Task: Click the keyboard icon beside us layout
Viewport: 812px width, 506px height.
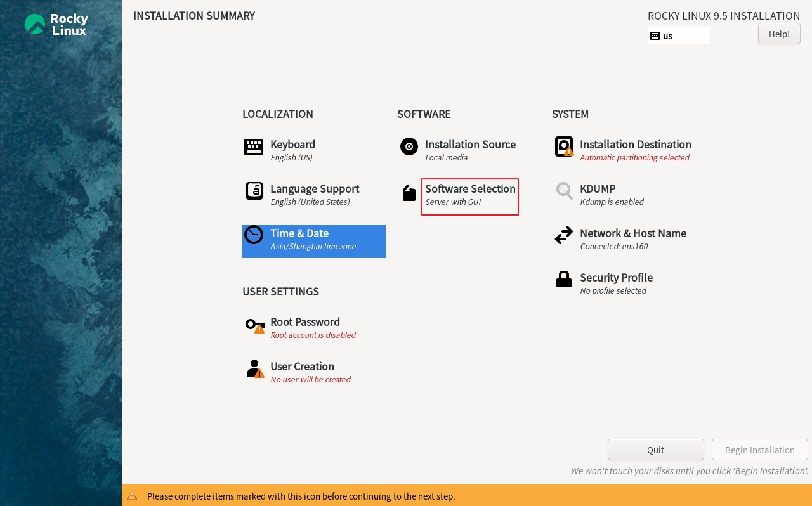Action: [655, 36]
